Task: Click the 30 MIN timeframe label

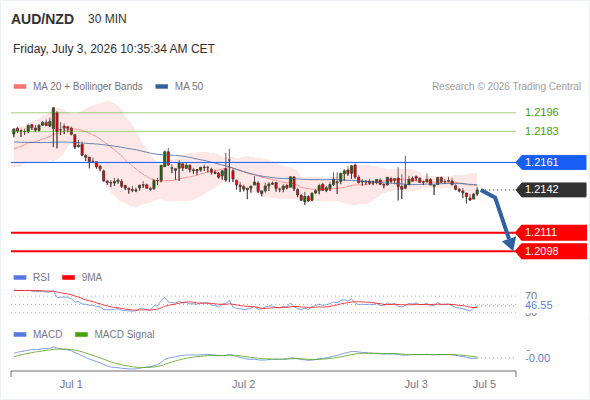Action: click(x=107, y=19)
